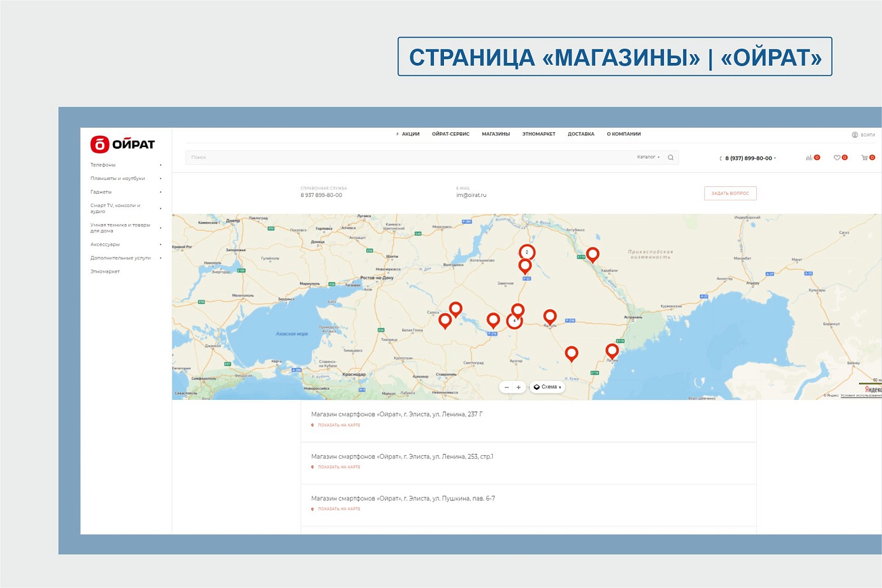Select the map pin northeast of Сальск
882x588 pixels.
(x=456, y=308)
